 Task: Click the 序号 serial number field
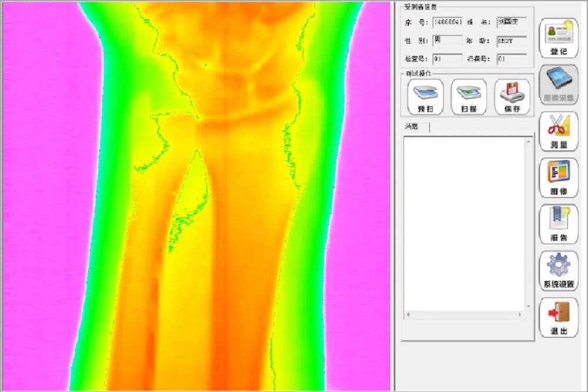click(x=447, y=22)
